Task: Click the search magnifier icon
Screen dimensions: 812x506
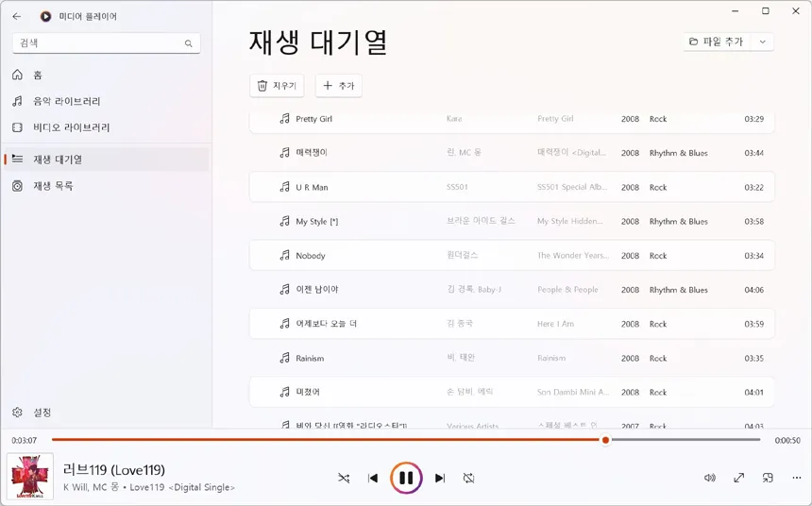Action: point(189,43)
